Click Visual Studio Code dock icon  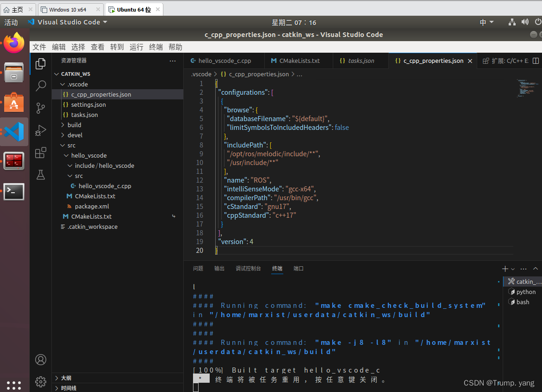tap(14, 132)
